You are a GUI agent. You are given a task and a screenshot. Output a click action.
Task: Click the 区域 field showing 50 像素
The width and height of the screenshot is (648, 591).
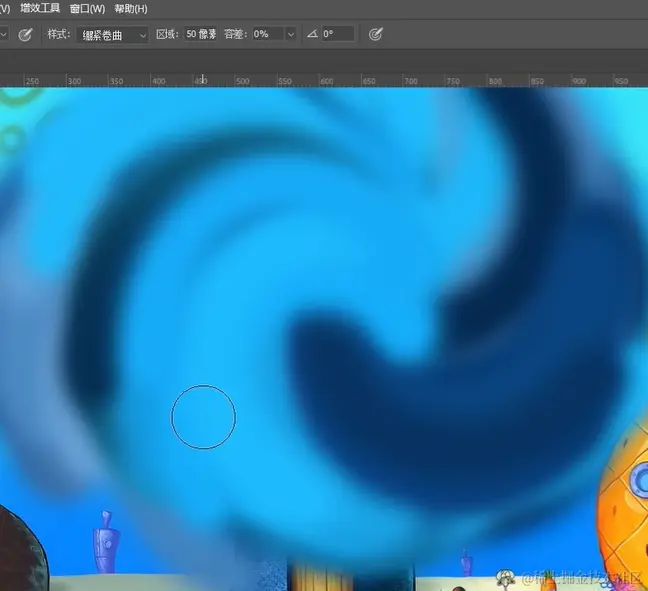(200, 34)
